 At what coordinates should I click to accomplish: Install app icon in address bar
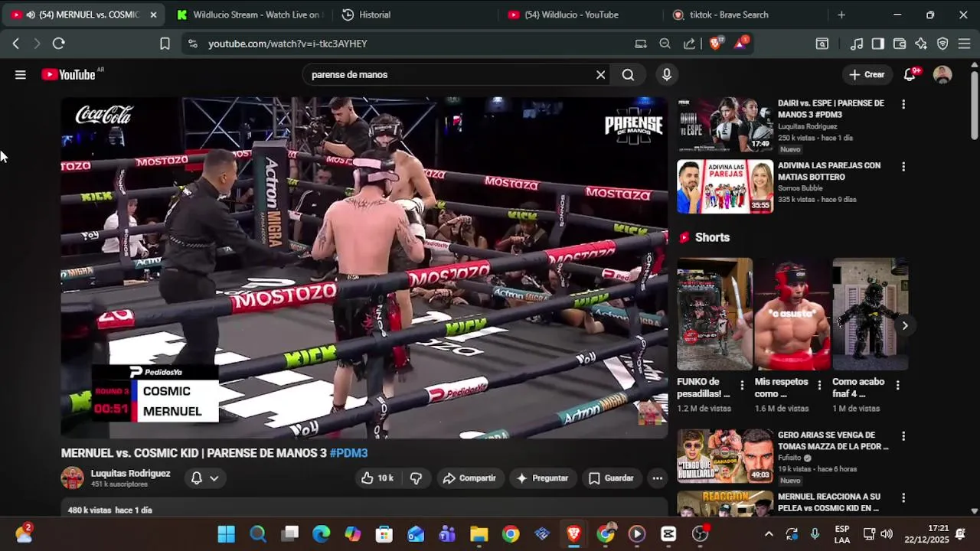pos(641,44)
